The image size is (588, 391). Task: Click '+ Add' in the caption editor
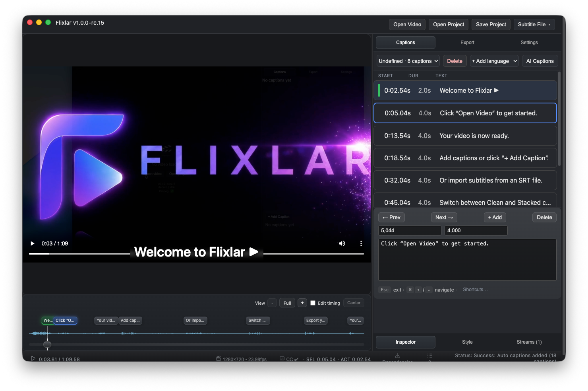[x=495, y=217]
